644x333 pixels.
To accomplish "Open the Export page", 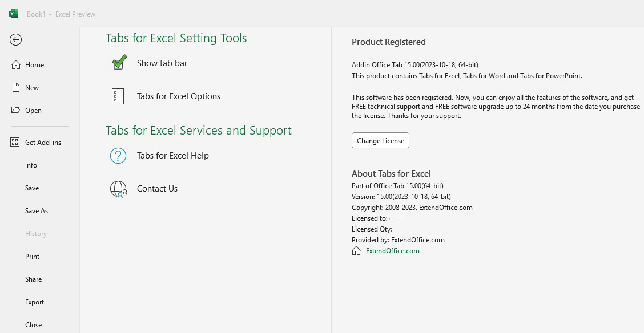I will (34, 302).
